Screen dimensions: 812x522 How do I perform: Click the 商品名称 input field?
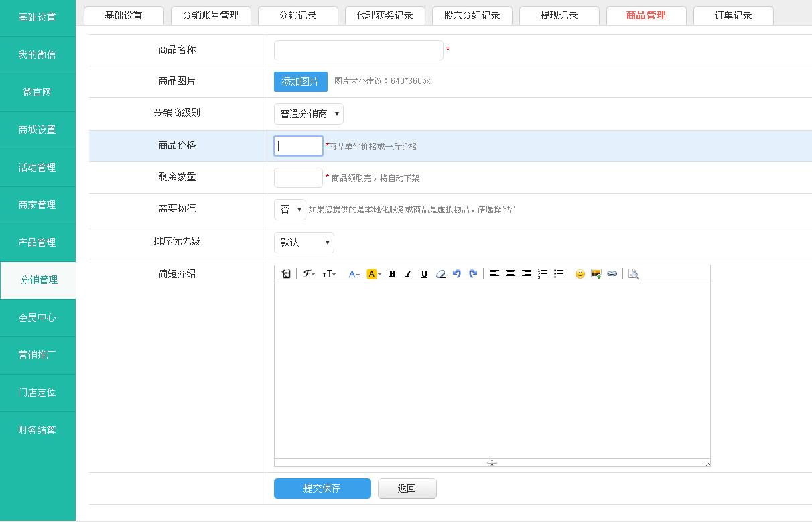tap(358, 50)
